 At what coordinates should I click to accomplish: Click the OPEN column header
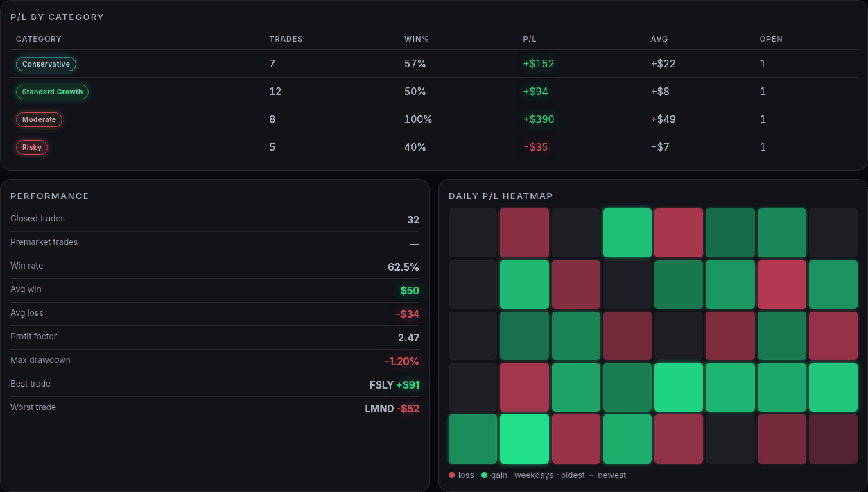(771, 39)
